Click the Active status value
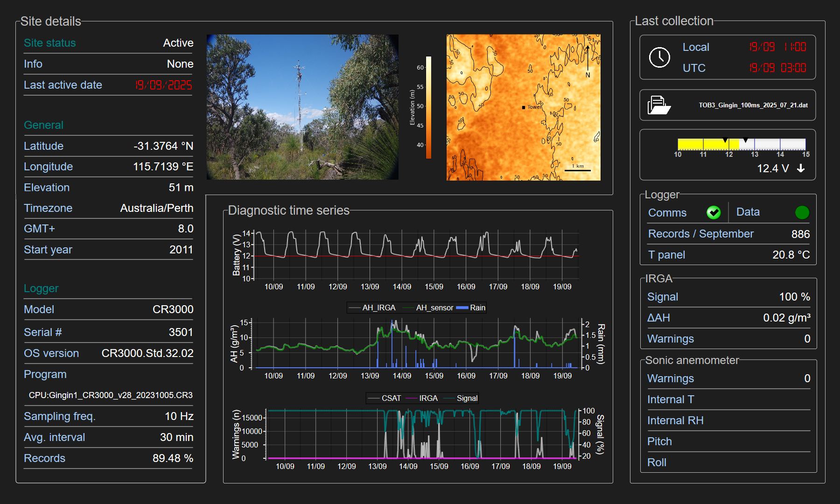 [x=178, y=43]
